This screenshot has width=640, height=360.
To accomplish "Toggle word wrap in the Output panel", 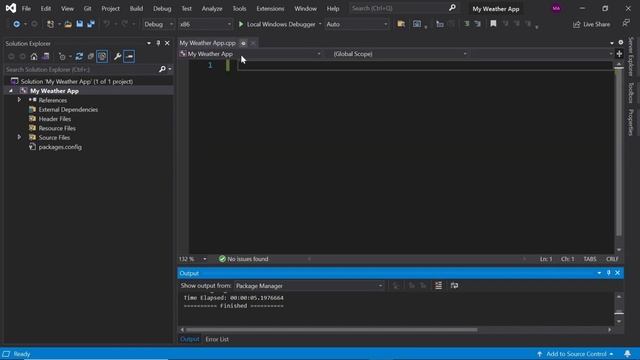I will coord(454,286).
